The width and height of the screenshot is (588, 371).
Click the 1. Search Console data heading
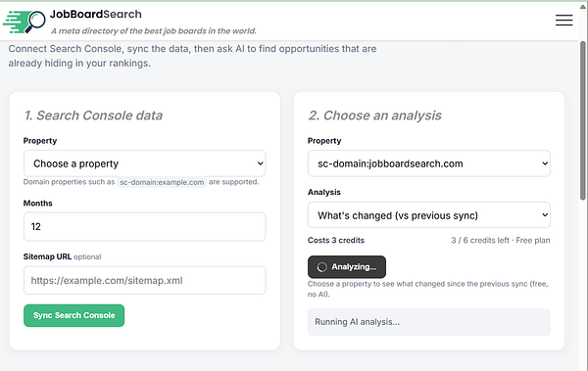93,116
